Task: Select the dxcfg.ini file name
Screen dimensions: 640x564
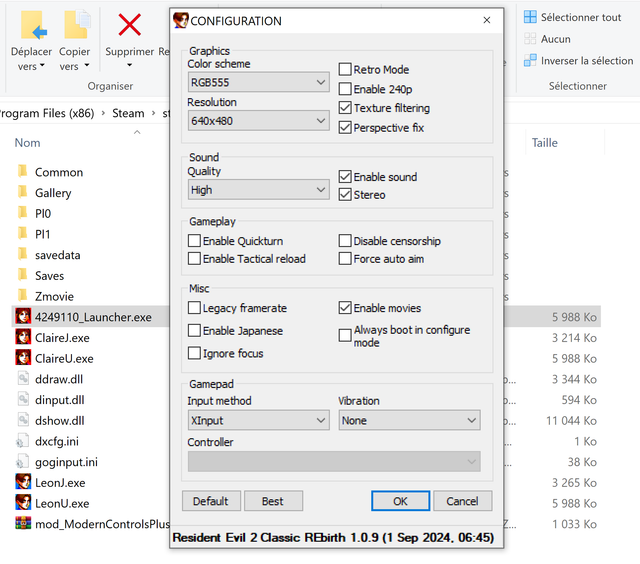Action: click(x=57, y=441)
